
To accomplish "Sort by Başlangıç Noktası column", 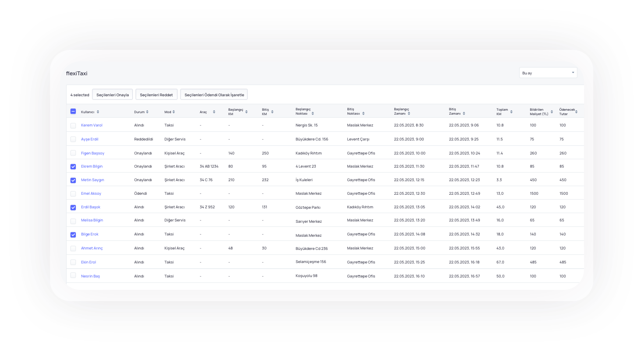I will click(312, 113).
